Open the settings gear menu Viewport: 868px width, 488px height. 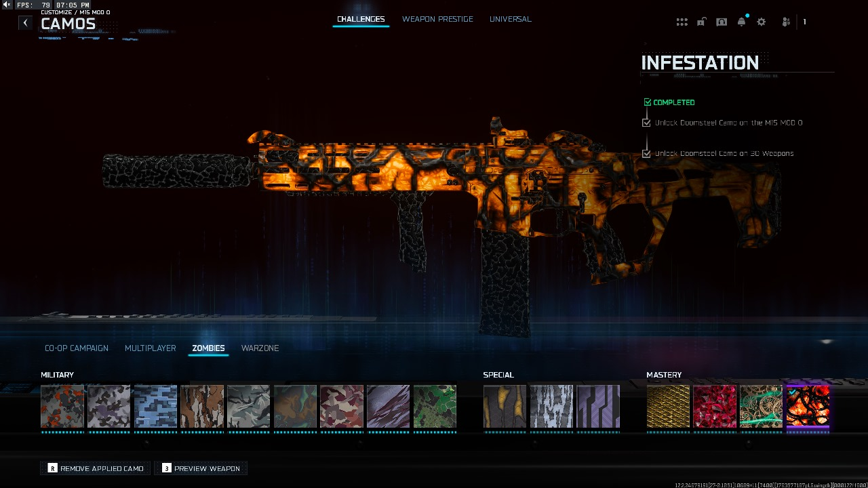[x=761, y=21]
